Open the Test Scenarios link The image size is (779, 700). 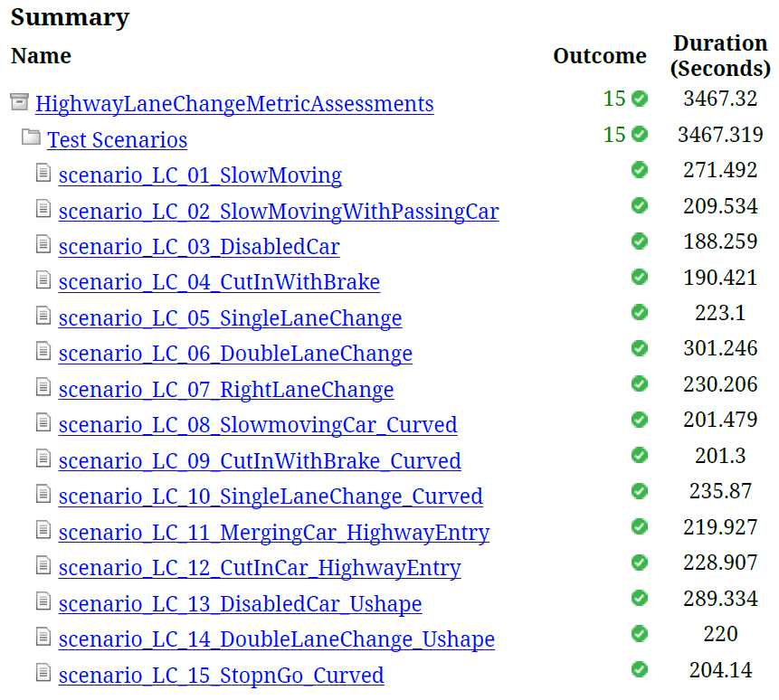click(118, 140)
